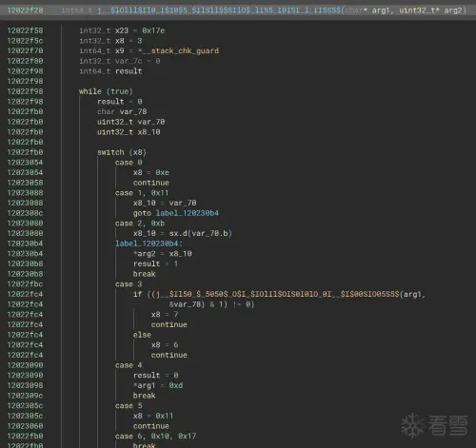Click address 12023060 in the gutter
476x448 pixels.
point(25,426)
